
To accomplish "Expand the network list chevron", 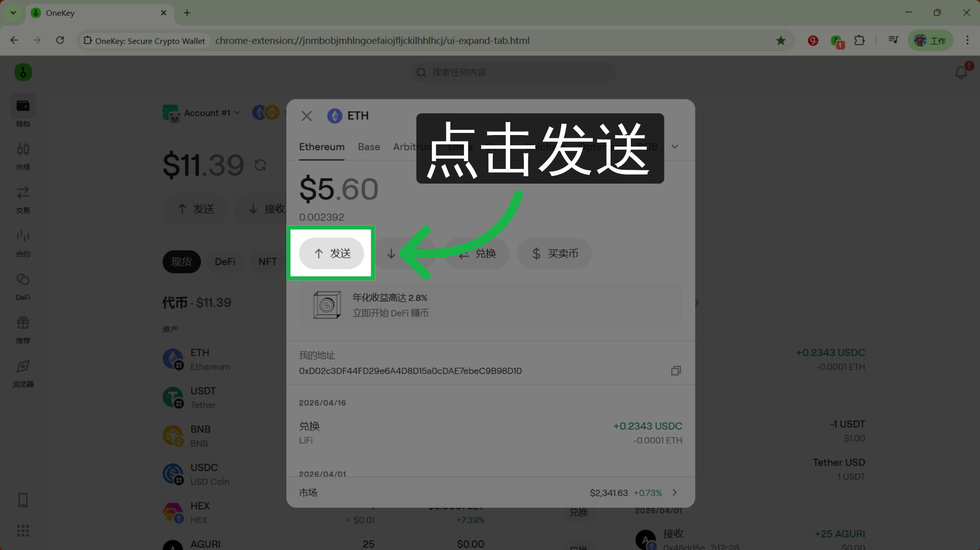I will point(675,147).
